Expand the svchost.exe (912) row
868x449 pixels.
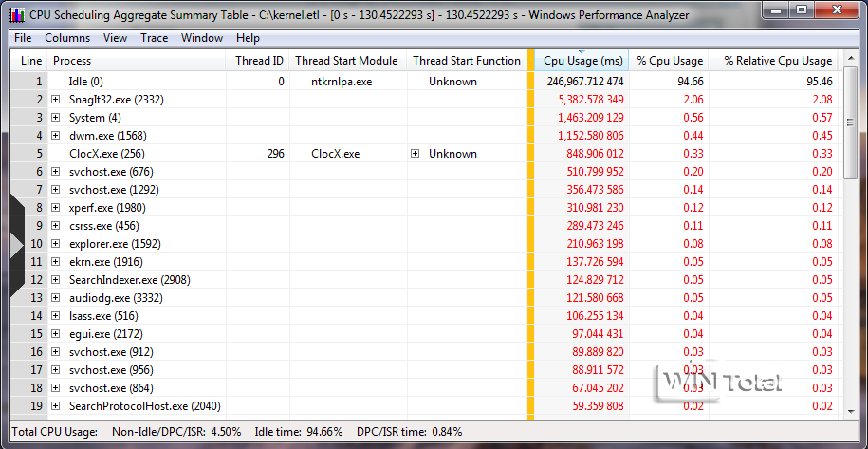click(55, 352)
